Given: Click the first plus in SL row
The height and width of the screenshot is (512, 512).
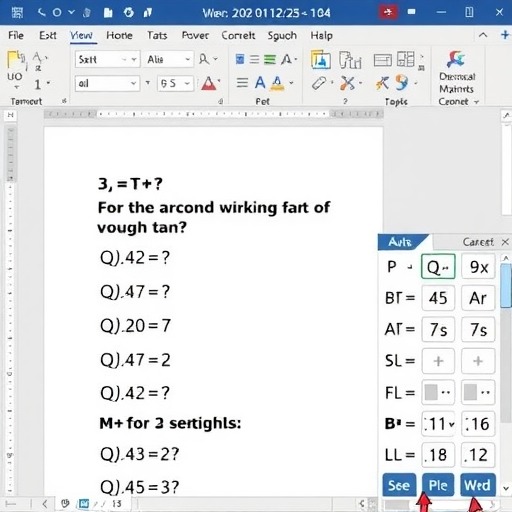Looking at the screenshot, I should coord(438,361).
